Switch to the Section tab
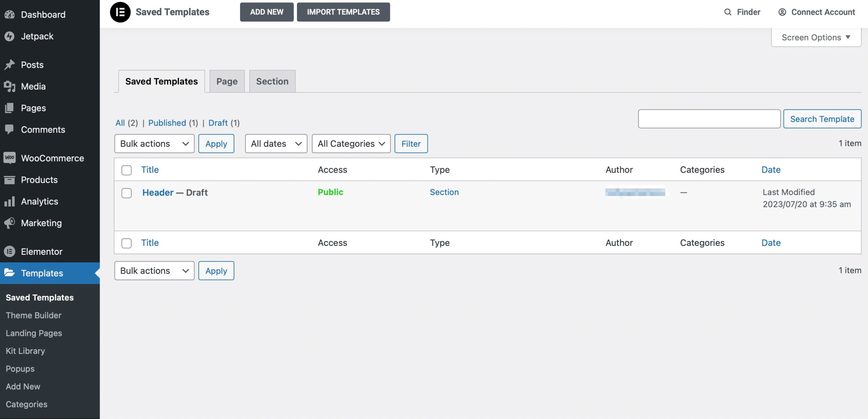The width and height of the screenshot is (868, 419). point(272,81)
